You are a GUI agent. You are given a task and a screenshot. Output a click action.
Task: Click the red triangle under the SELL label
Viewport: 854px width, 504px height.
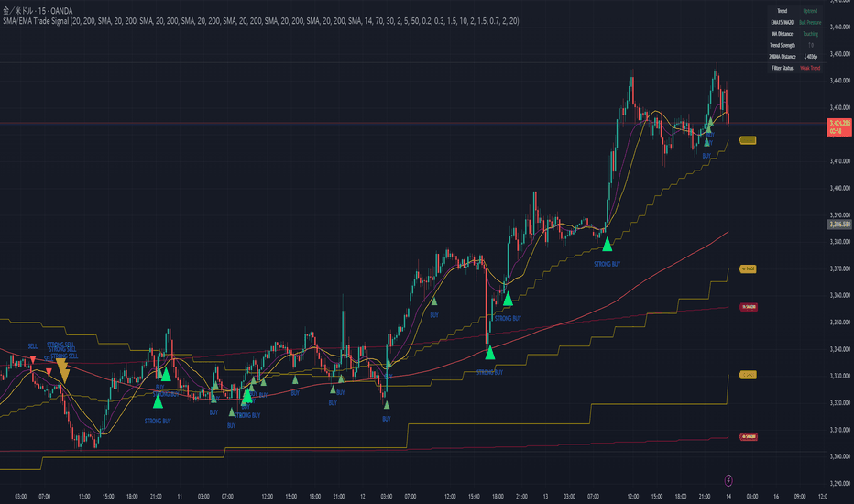[33, 359]
